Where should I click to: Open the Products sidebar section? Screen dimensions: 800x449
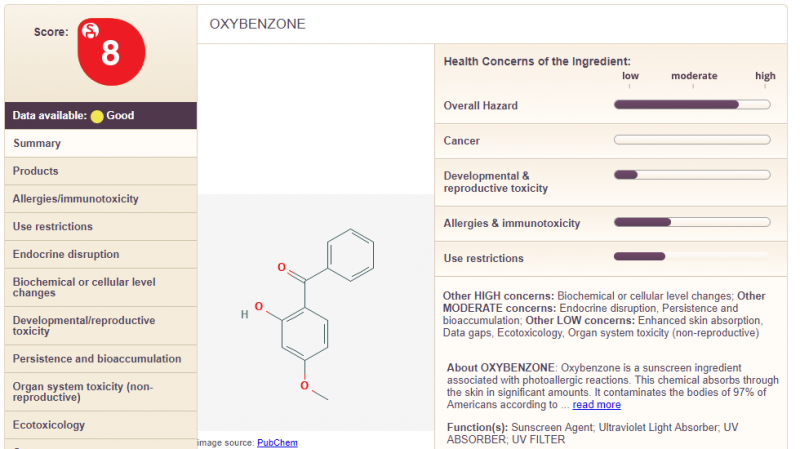tap(36, 171)
